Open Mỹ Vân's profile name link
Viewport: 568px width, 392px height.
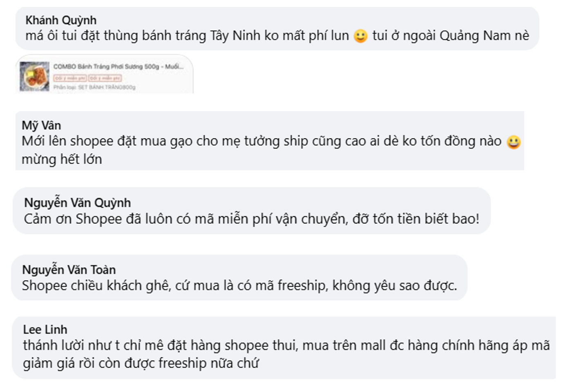[41, 125]
